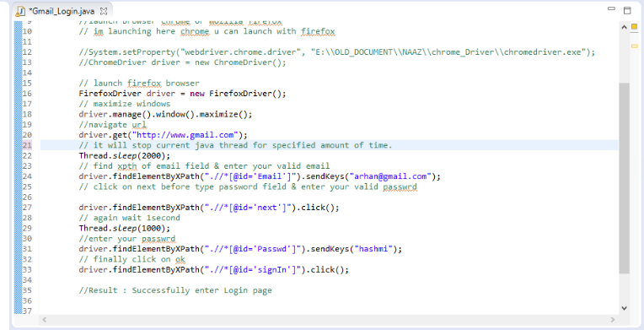
Task: Click the vertical scrollbar thumb
Action: pyautogui.click(x=624, y=178)
